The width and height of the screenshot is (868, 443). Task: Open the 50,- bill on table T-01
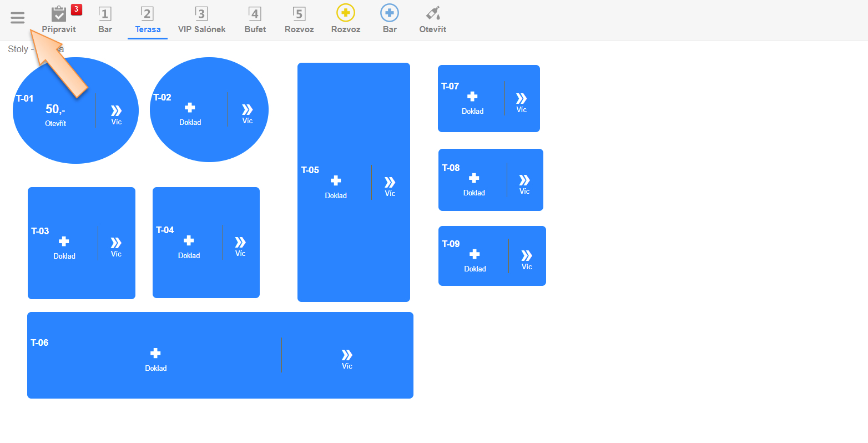55,110
